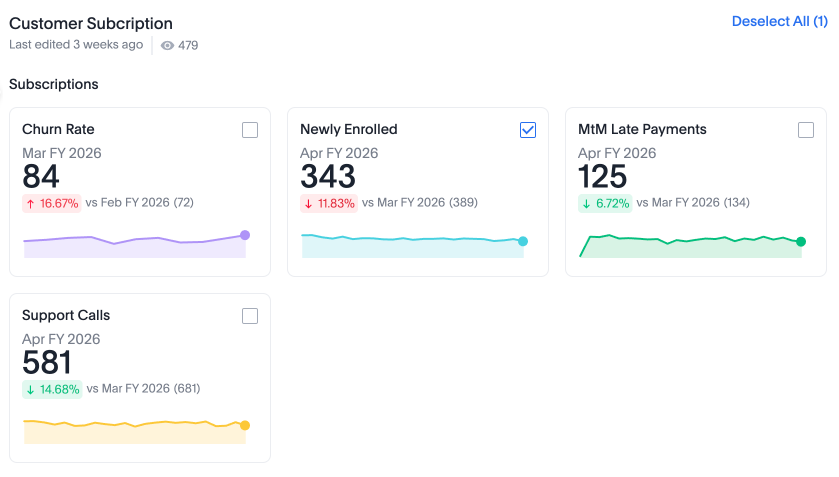839x477 pixels.
Task: Click the MtM Late Payments green sparkline
Action: point(690,245)
